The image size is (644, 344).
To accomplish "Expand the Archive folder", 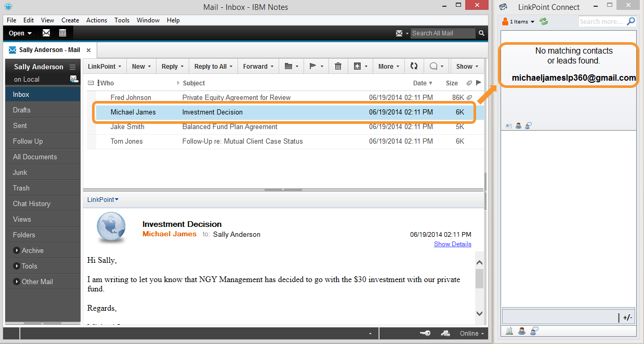I will click(x=17, y=250).
